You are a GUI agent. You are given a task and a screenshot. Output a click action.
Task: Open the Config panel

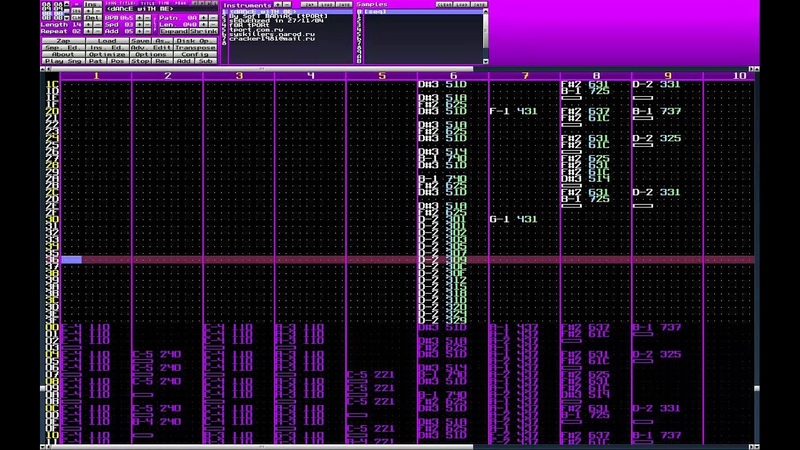(195, 54)
